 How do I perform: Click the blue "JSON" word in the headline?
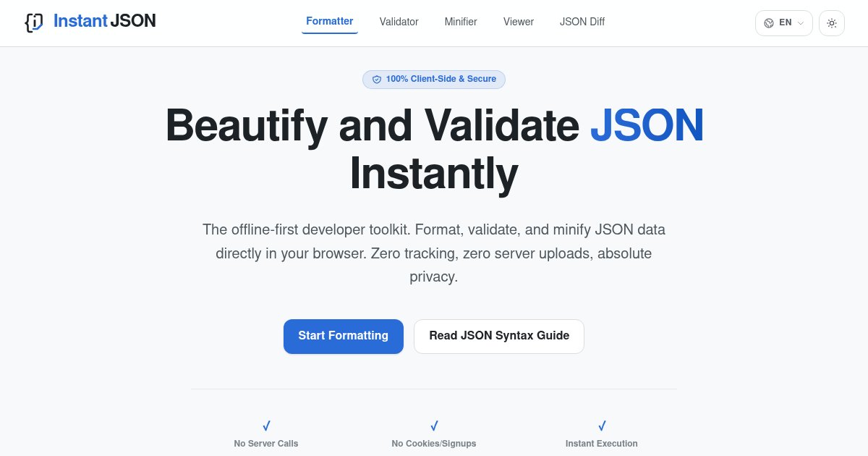click(x=647, y=125)
